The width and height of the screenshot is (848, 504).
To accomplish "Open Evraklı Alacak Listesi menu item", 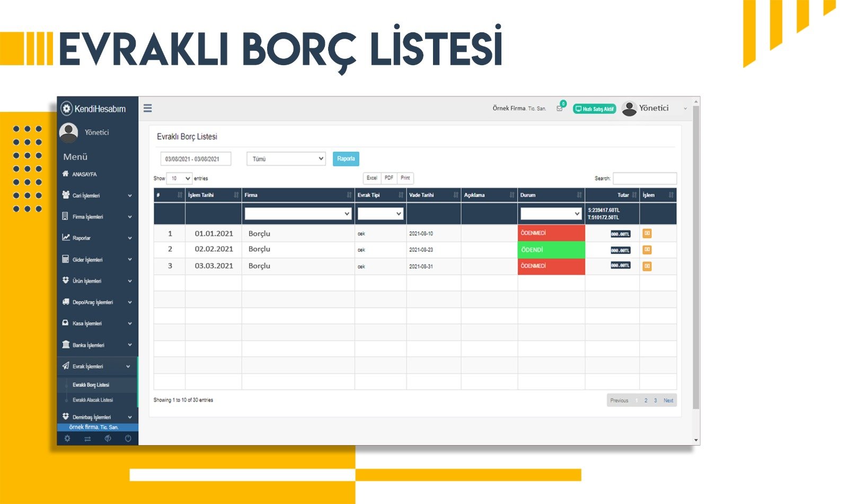I will click(93, 400).
